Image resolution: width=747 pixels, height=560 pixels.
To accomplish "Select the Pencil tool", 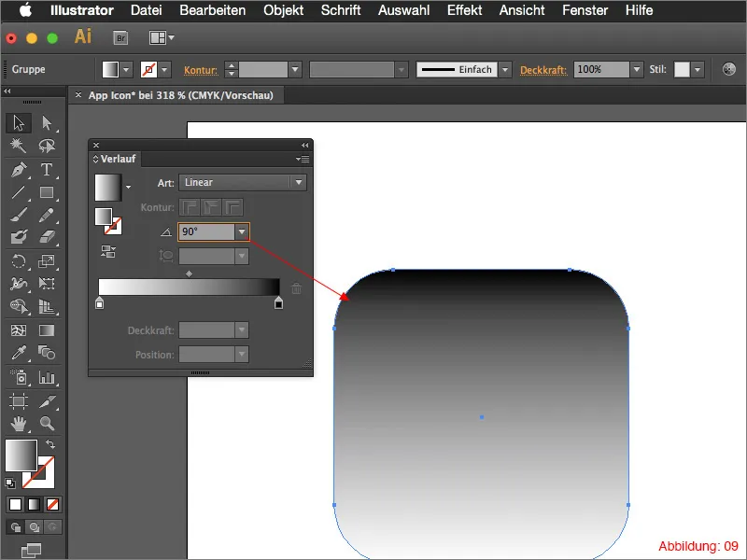I will tap(46, 215).
